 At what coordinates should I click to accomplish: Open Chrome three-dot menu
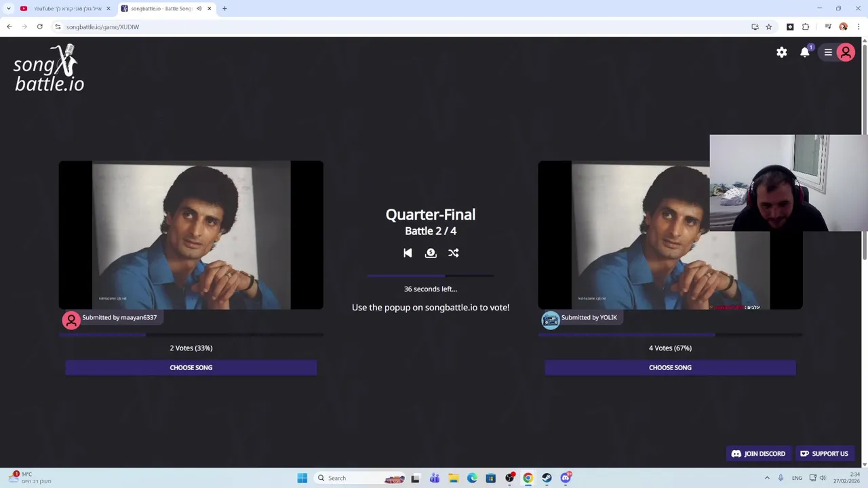(x=859, y=26)
